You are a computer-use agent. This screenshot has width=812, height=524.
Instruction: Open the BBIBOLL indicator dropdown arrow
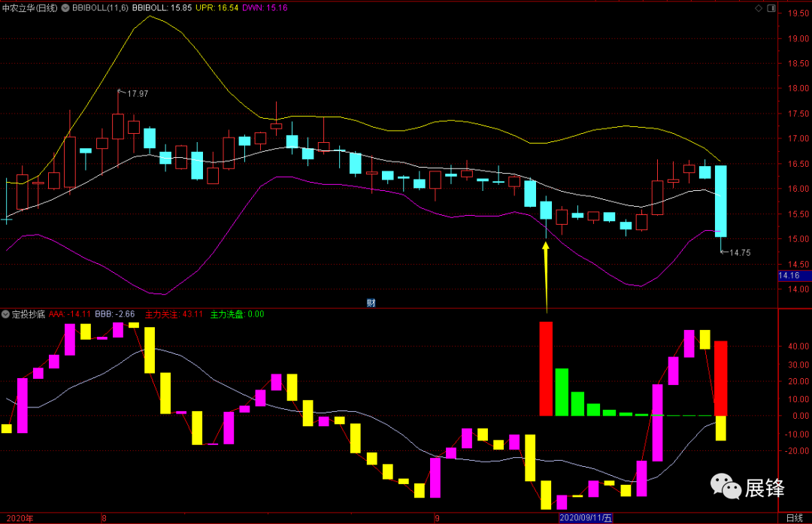point(65,8)
